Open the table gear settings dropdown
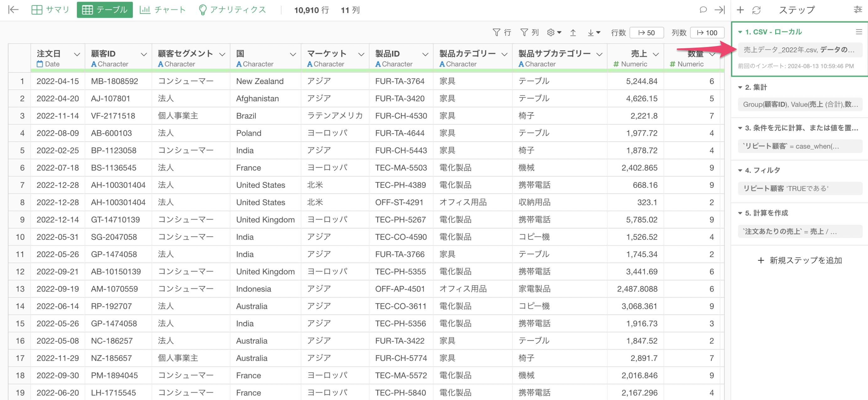The height and width of the screenshot is (400, 868). point(554,32)
